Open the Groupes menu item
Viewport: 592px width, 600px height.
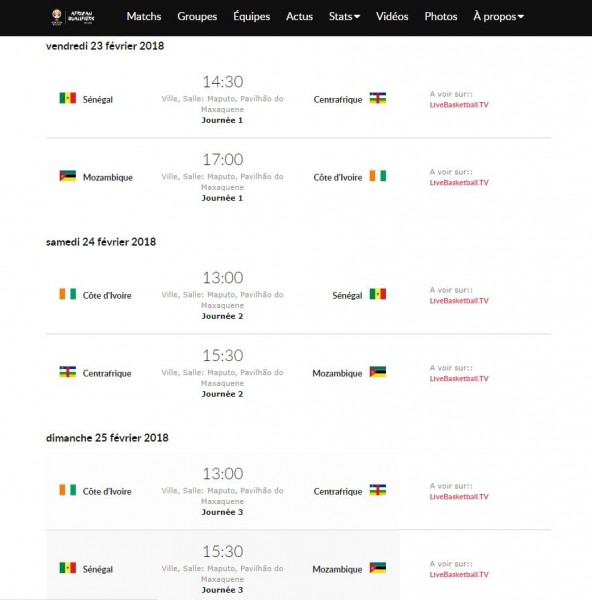(197, 16)
